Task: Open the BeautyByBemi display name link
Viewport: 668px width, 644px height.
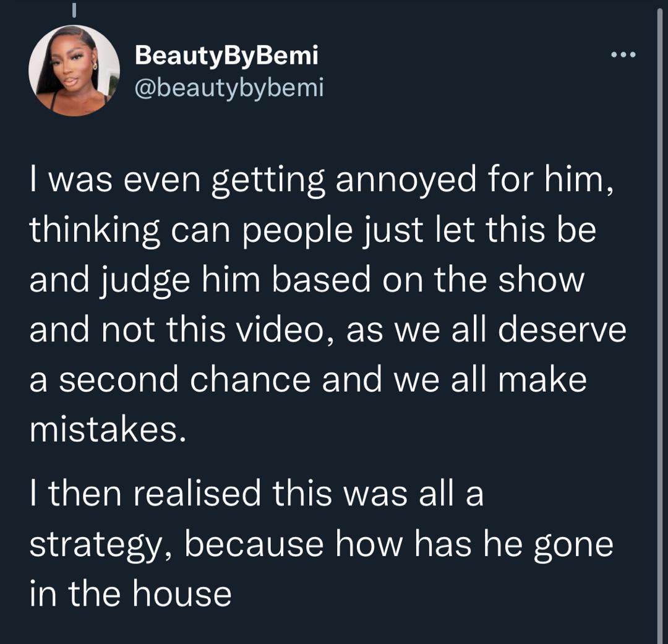Action: point(226,56)
